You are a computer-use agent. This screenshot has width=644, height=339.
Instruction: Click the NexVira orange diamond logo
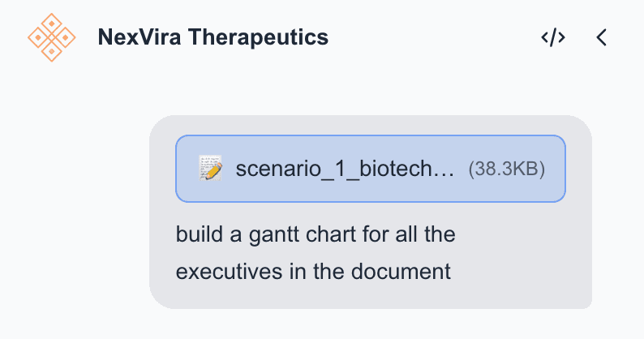51,37
